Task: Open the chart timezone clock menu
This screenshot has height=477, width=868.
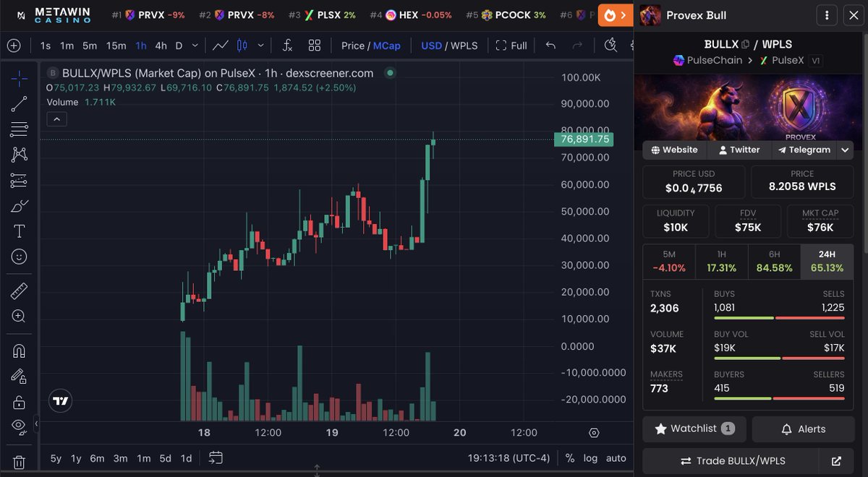Action: pyautogui.click(x=509, y=458)
